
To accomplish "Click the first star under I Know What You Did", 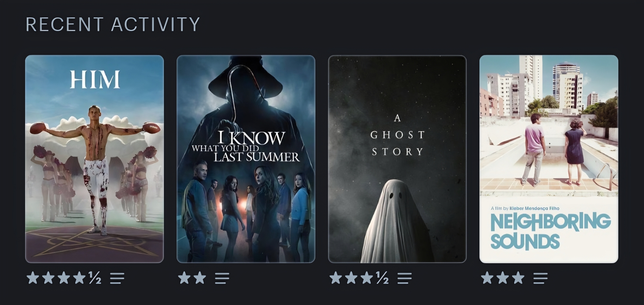I will pos(184,278).
